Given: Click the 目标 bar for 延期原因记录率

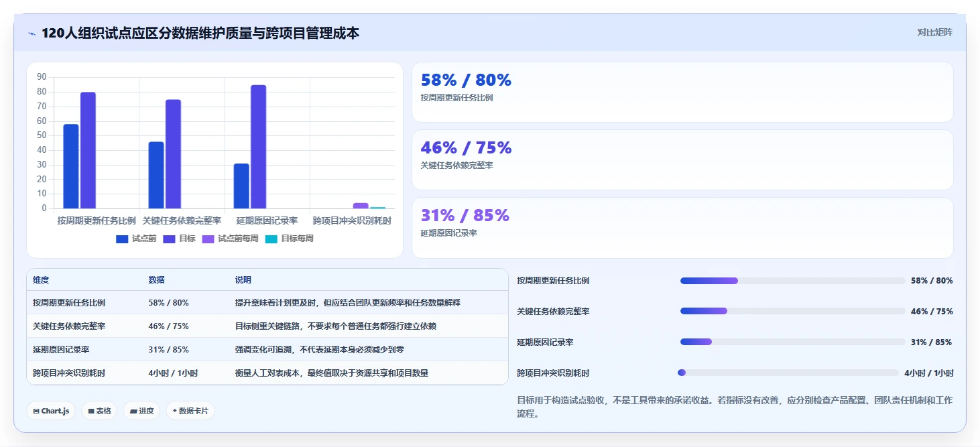Looking at the screenshot, I should [x=259, y=147].
